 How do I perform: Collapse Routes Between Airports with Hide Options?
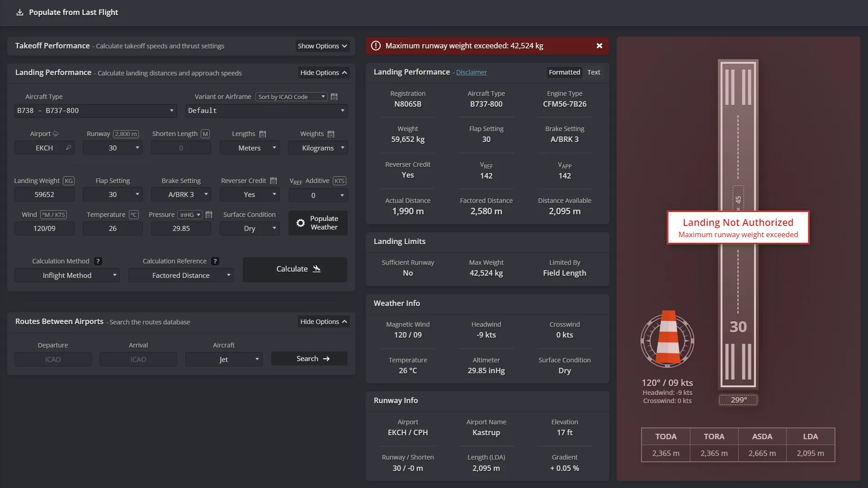[323, 321]
